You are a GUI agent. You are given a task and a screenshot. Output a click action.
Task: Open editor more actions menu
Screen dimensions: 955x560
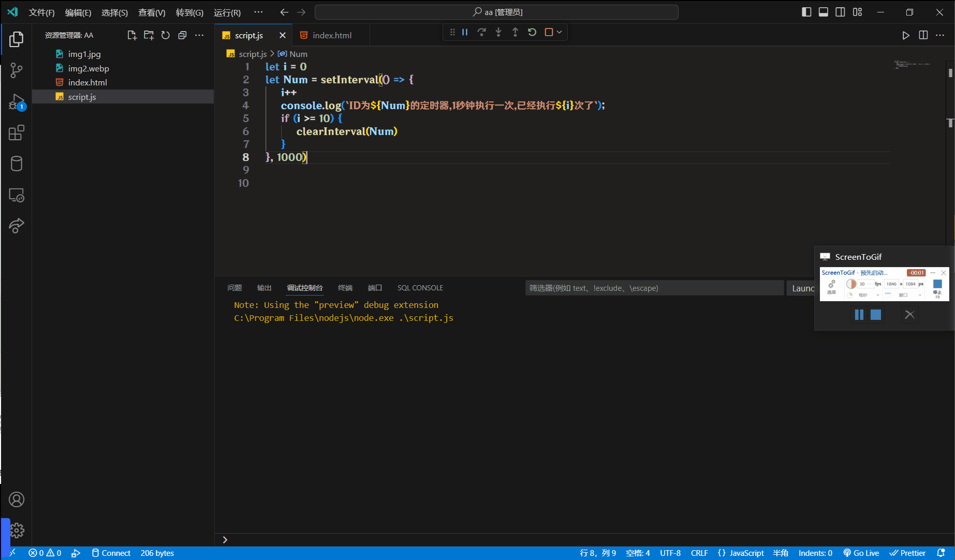[940, 35]
